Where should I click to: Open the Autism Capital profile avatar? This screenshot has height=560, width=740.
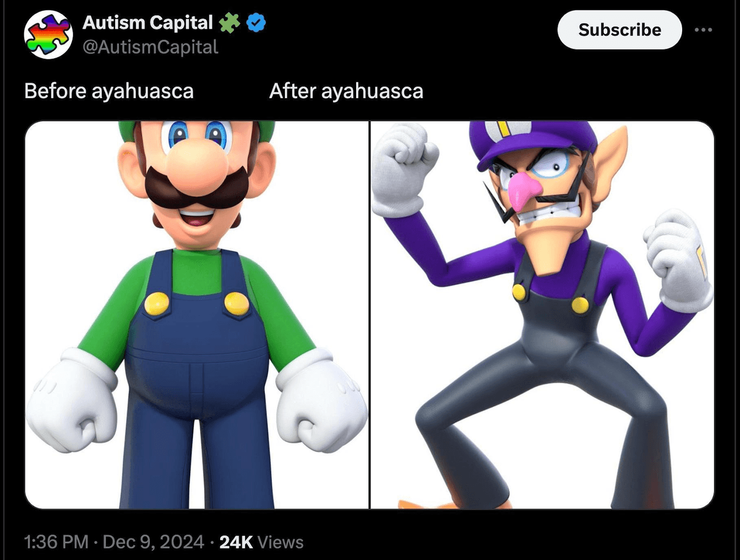(x=49, y=34)
